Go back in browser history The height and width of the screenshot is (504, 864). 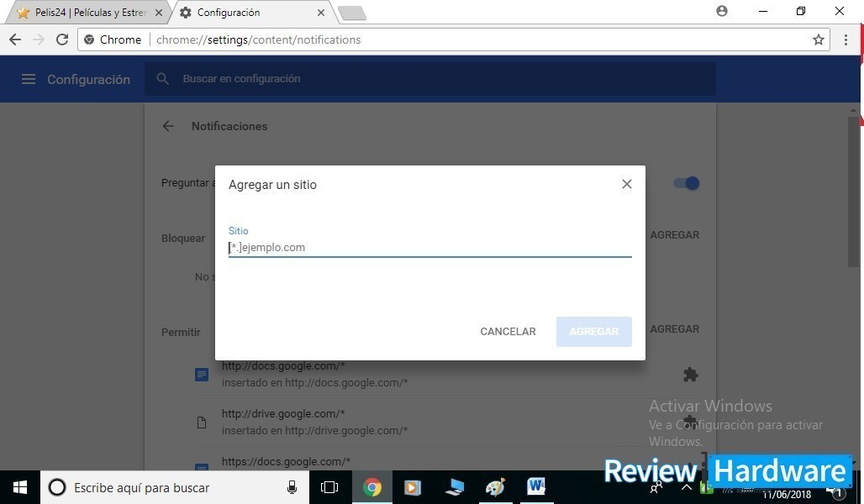coord(15,39)
